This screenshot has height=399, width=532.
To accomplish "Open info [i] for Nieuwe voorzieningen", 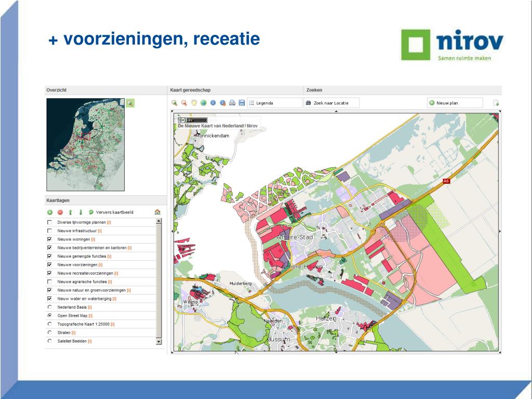I will pos(100,265).
